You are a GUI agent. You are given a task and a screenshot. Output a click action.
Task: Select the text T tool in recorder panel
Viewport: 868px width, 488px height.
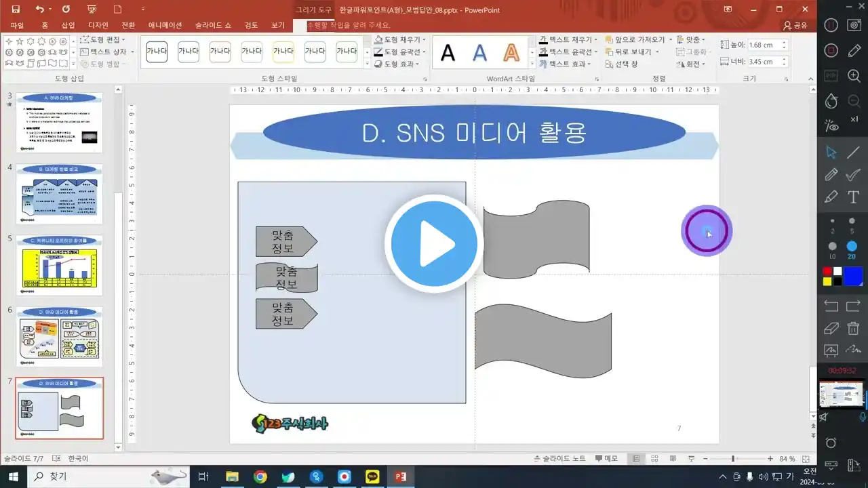point(854,197)
